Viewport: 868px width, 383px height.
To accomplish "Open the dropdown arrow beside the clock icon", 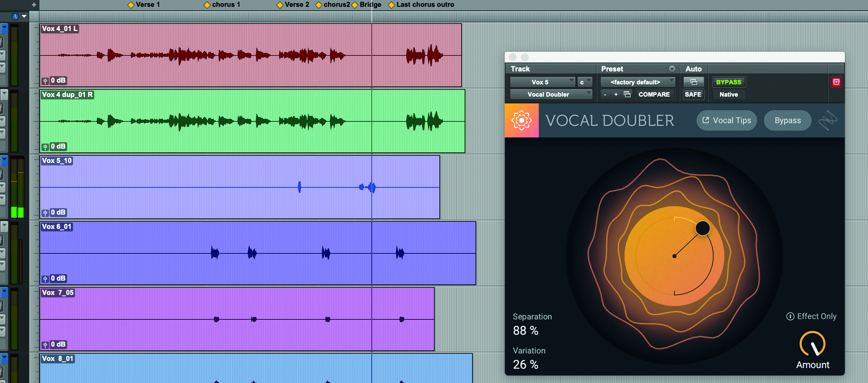I will click(x=24, y=16).
